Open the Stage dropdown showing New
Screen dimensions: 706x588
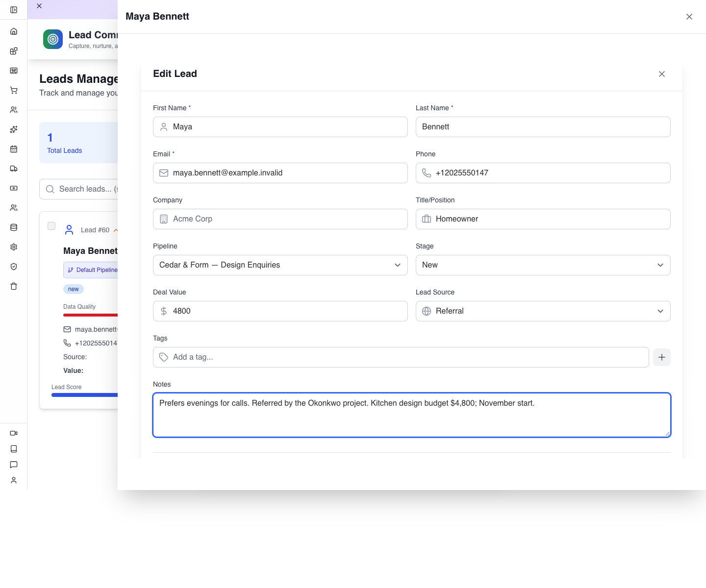coord(543,265)
